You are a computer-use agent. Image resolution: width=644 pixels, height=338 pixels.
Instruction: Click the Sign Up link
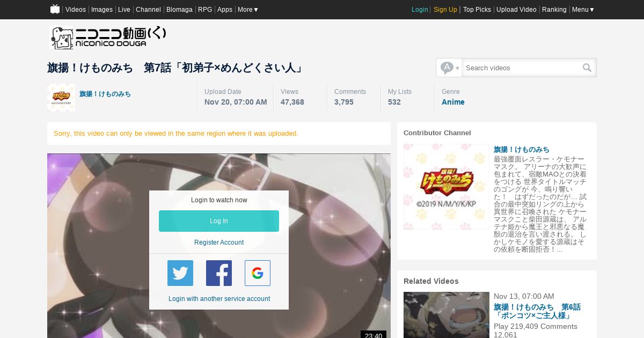coord(445,10)
